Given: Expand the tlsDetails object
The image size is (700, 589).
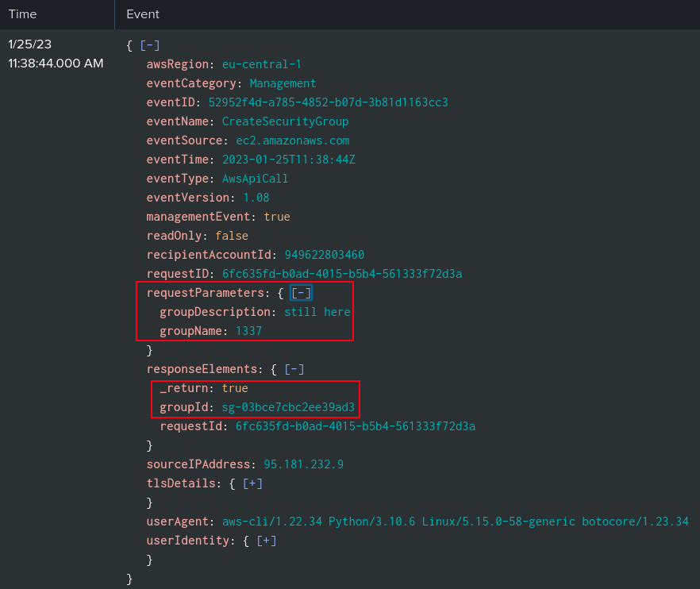Looking at the screenshot, I should coord(252,483).
